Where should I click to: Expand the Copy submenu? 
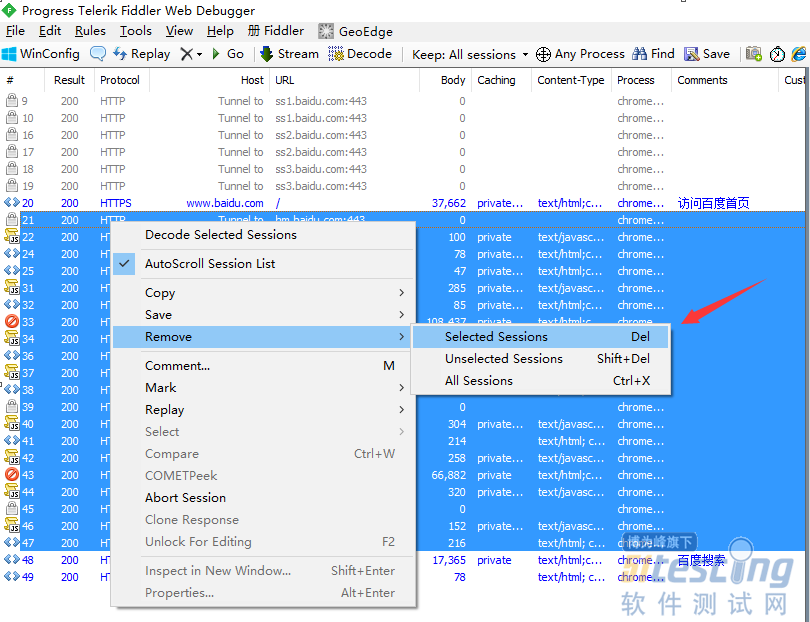[263, 292]
